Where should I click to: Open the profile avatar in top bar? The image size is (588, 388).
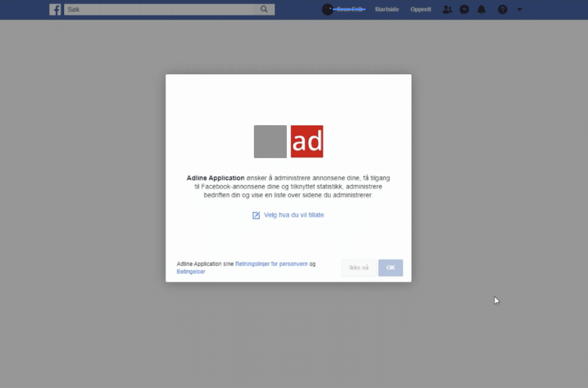(327, 9)
